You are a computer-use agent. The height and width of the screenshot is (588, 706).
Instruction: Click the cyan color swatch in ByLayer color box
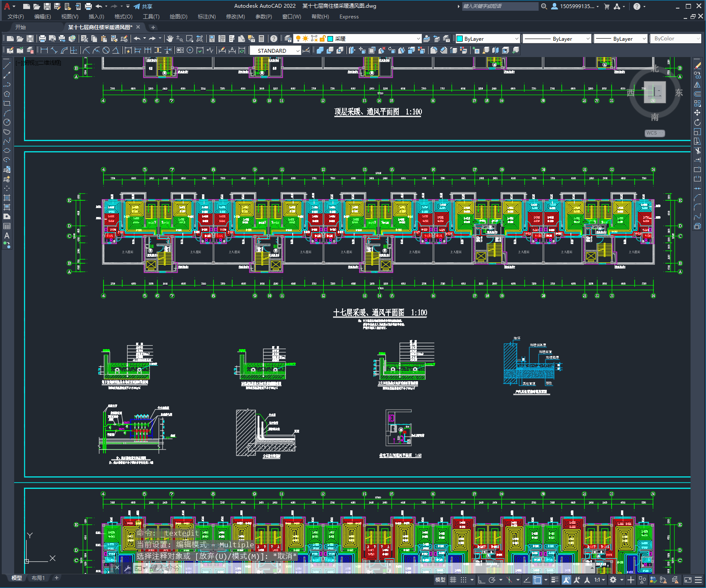pos(460,39)
